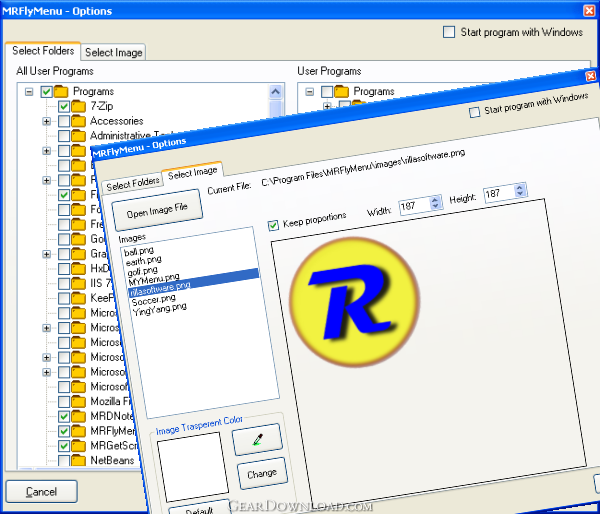Select the NetBeans tree item label

[112, 460]
